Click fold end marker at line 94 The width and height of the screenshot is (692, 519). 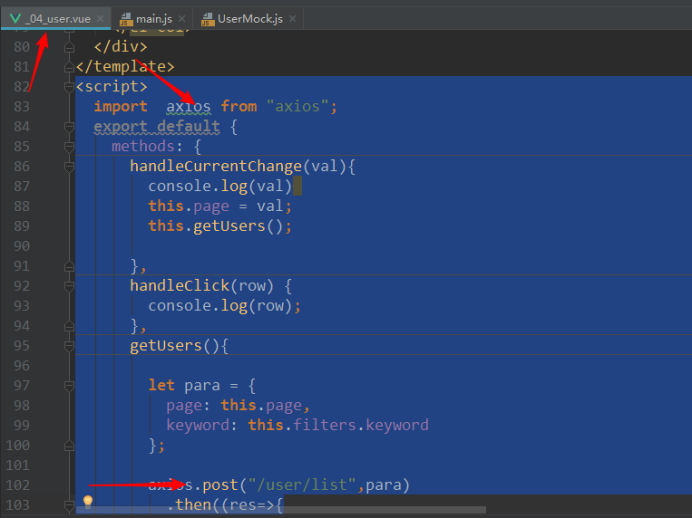point(69,326)
